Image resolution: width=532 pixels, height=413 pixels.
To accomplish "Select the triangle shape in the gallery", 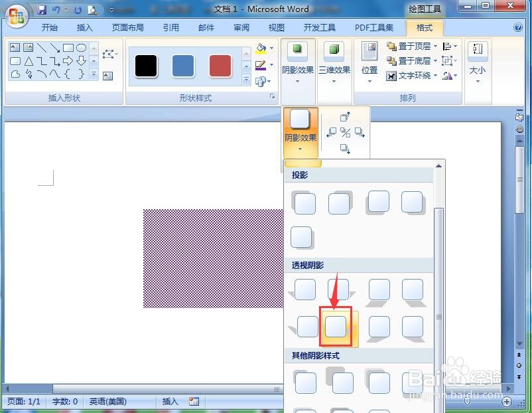I will point(29,61).
